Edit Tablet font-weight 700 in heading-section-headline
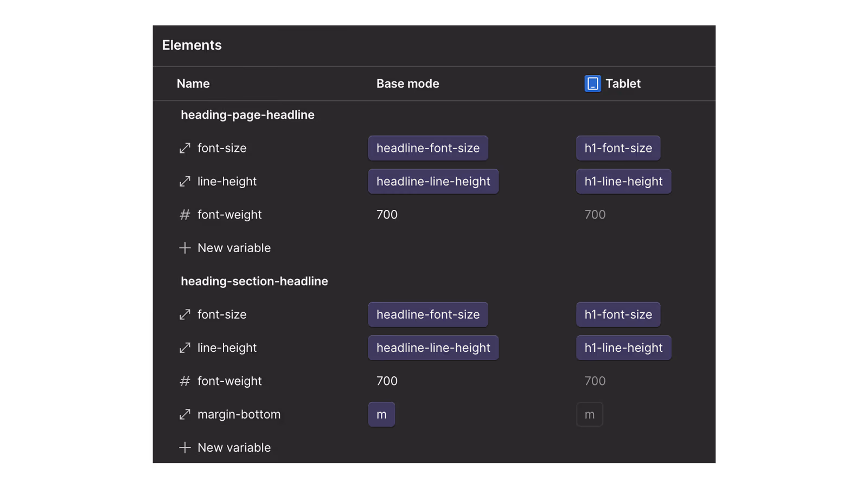The image size is (868, 488). (595, 381)
